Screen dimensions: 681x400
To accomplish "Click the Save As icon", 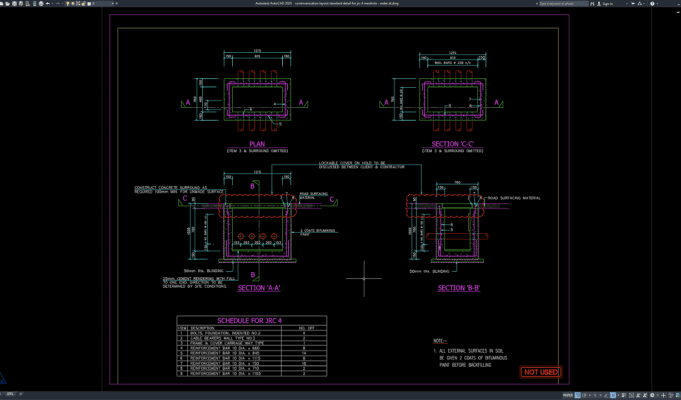I will click(21, 3).
